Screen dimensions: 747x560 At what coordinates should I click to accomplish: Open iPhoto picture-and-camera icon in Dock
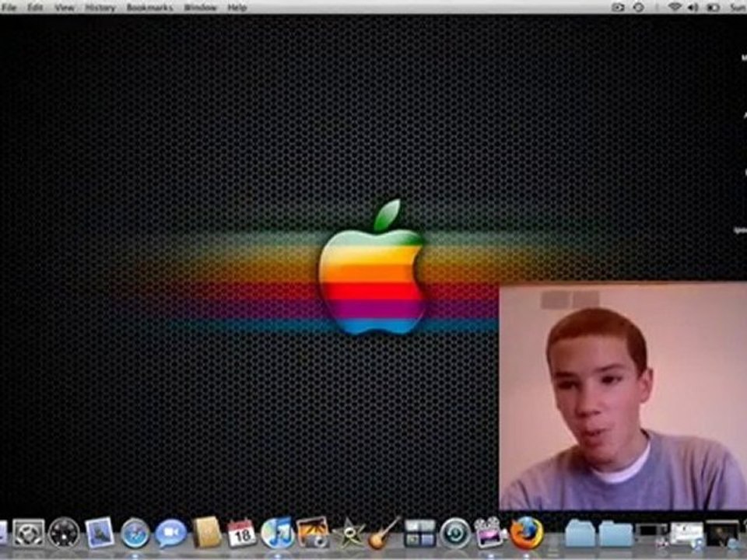313,532
